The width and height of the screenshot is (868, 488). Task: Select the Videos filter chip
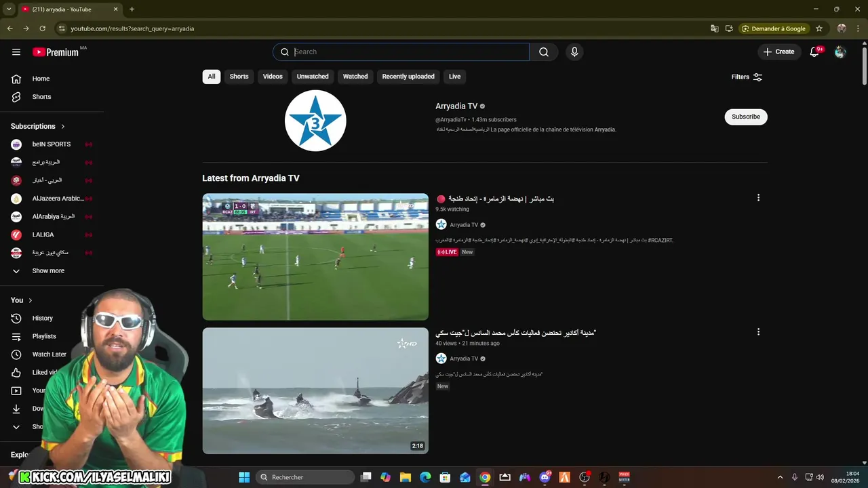click(x=273, y=77)
